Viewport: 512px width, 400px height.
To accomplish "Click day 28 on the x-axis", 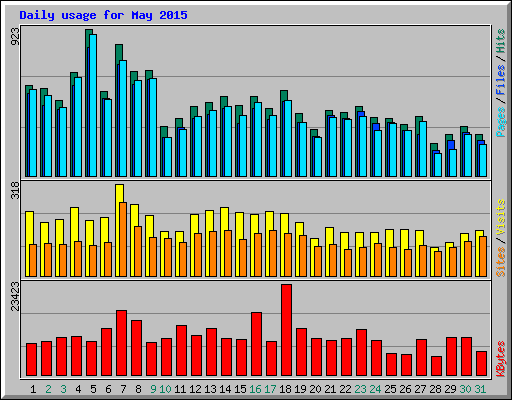I will pyautogui.click(x=435, y=389).
